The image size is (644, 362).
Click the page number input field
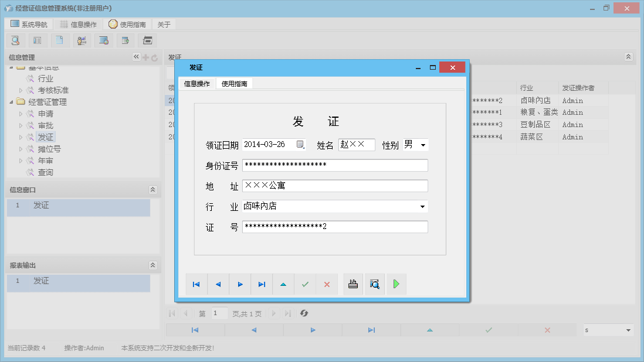click(x=219, y=313)
